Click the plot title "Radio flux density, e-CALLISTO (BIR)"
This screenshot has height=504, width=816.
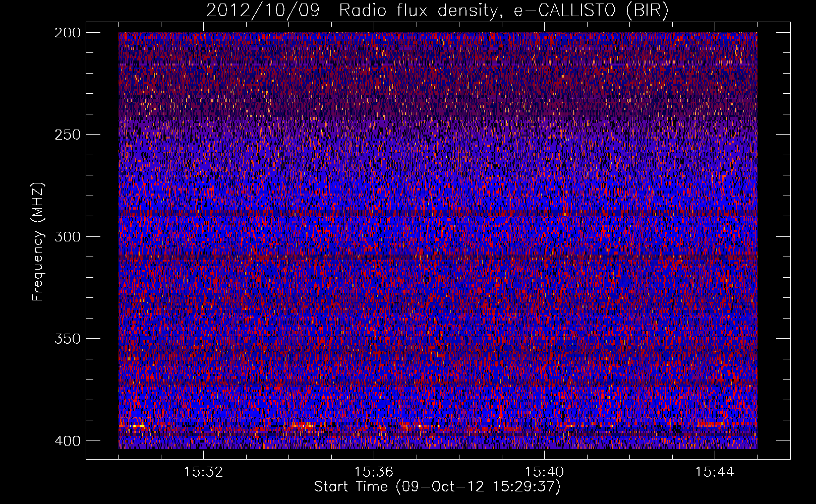503,11
